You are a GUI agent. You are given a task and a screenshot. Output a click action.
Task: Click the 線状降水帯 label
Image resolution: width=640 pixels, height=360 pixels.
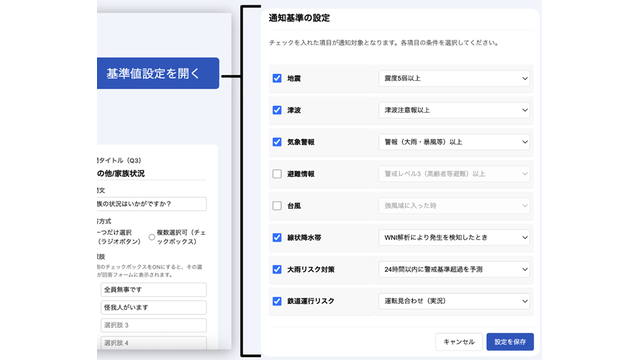click(x=304, y=238)
